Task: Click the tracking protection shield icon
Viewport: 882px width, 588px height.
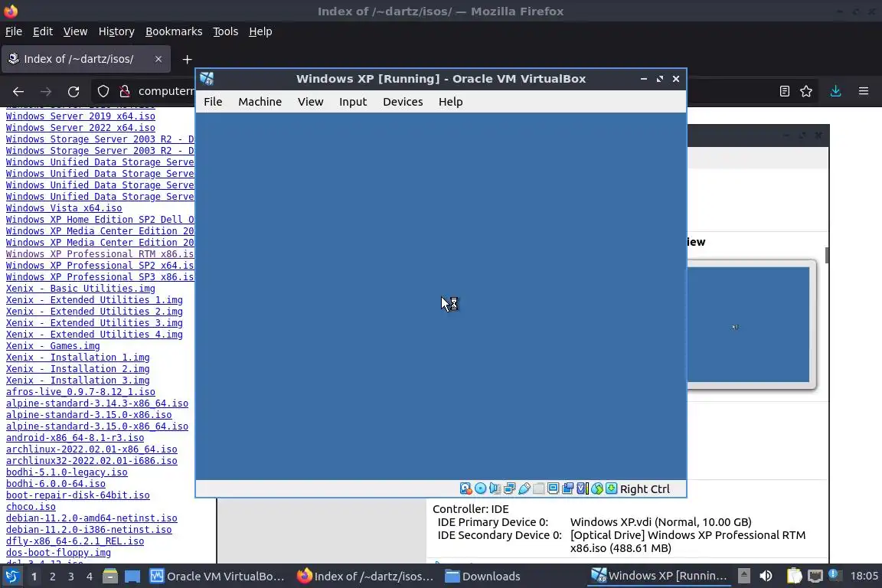Action: (103, 91)
